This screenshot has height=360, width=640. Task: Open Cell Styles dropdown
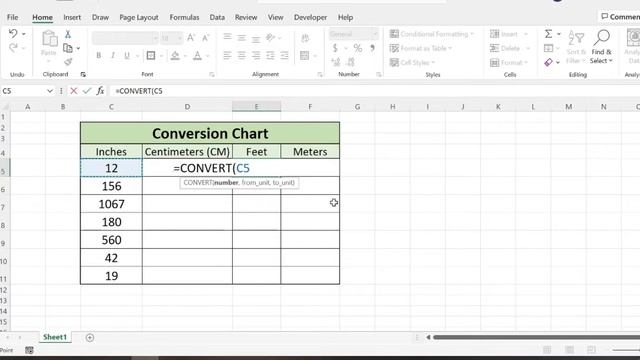pos(412,62)
